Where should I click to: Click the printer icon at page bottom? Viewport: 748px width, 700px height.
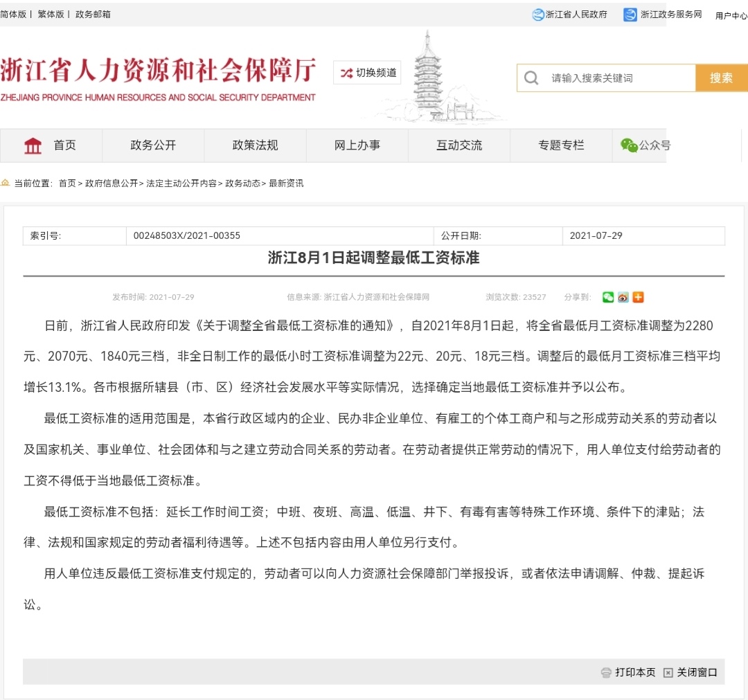coord(606,672)
